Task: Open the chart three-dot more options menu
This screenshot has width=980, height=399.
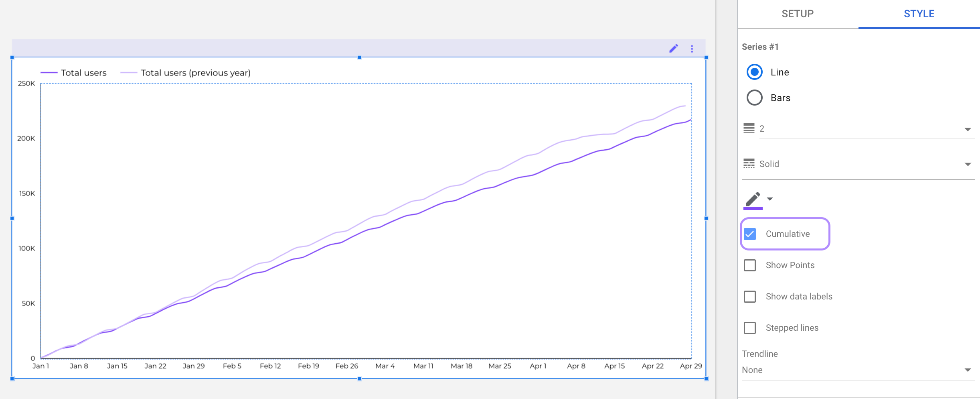Action: pyautogui.click(x=692, y=49)
